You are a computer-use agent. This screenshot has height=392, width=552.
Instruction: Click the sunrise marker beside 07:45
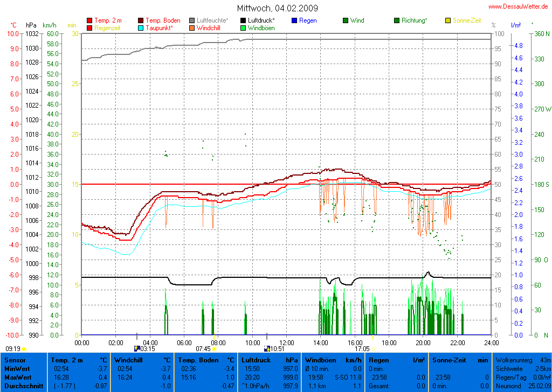tap(214, 349)
